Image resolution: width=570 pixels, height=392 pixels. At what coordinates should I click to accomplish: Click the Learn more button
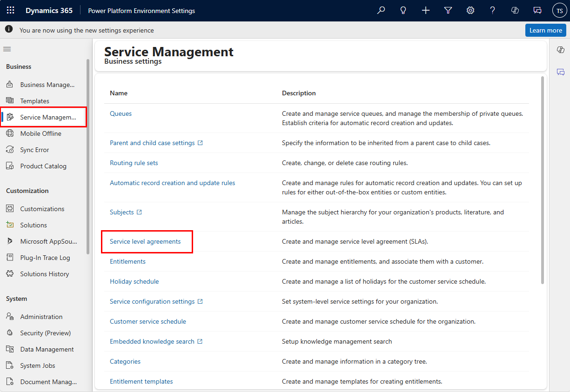(x=546, y=30)
